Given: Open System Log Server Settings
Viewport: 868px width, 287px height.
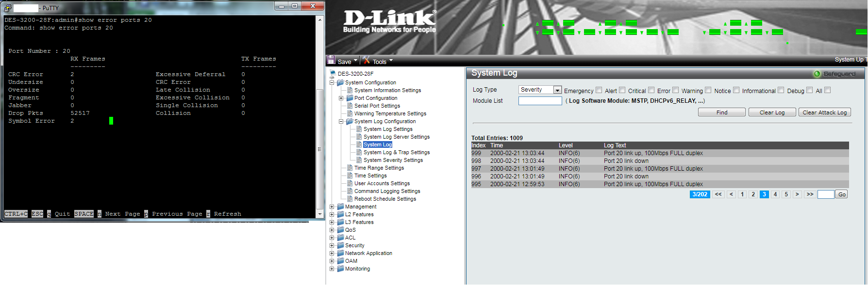Looking at the screenshot, I should [397, 137].
